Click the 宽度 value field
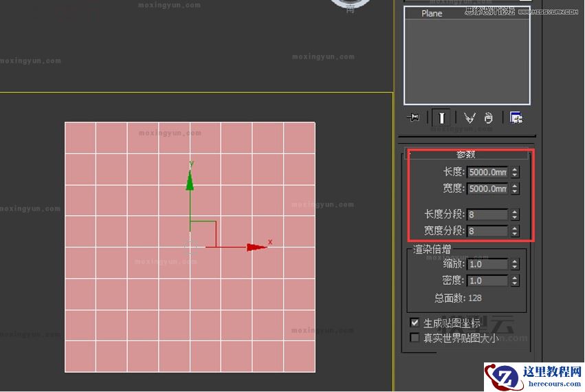 (x=487, y=188)
